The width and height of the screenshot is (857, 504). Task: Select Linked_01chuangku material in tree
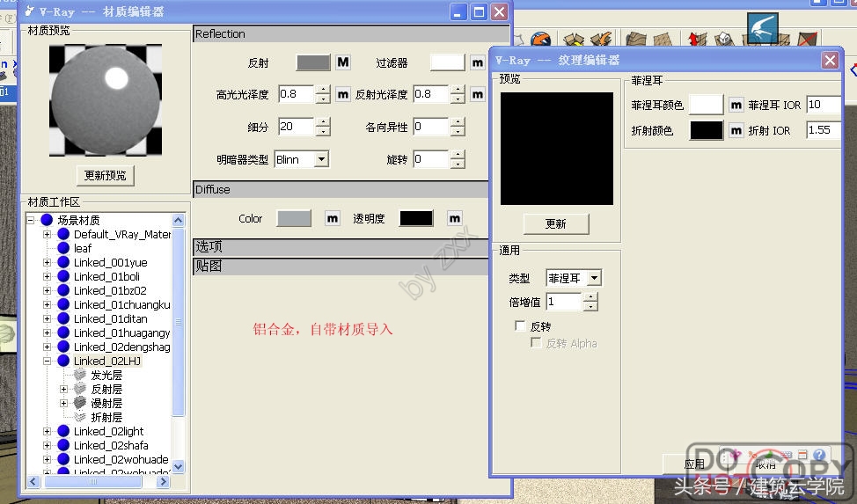tap(122, 304)
